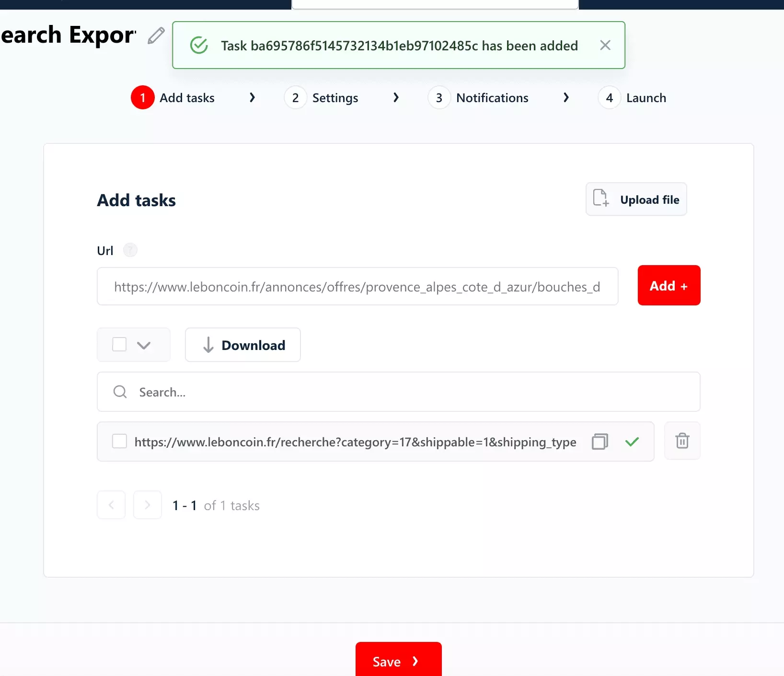Go to previous tasks page
This screenshot has height=676, width=784.
111,505
